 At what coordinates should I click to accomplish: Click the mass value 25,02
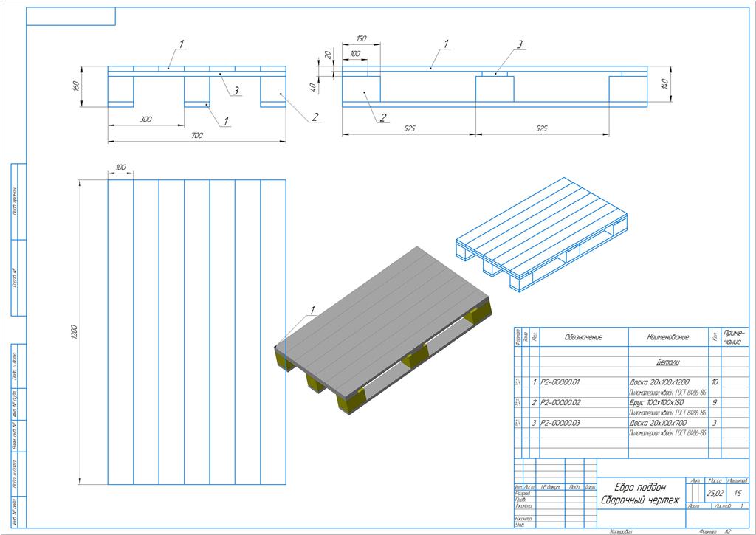715,494
